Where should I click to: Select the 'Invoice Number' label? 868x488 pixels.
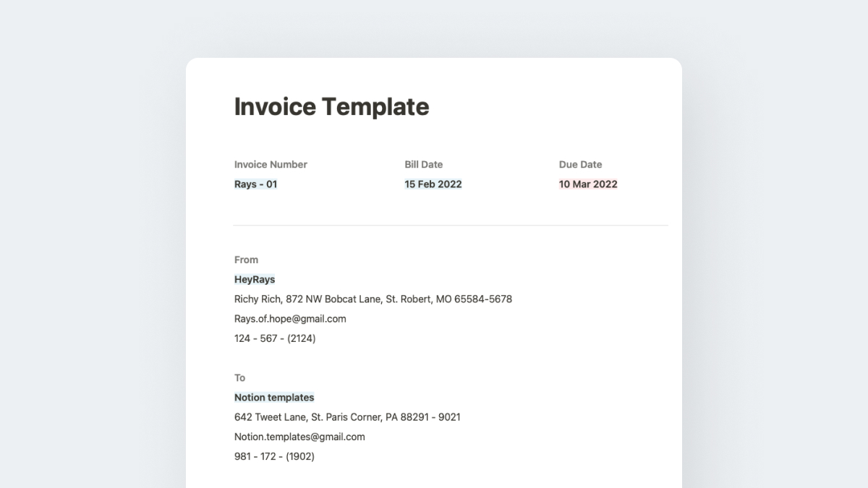coord(271,165)
